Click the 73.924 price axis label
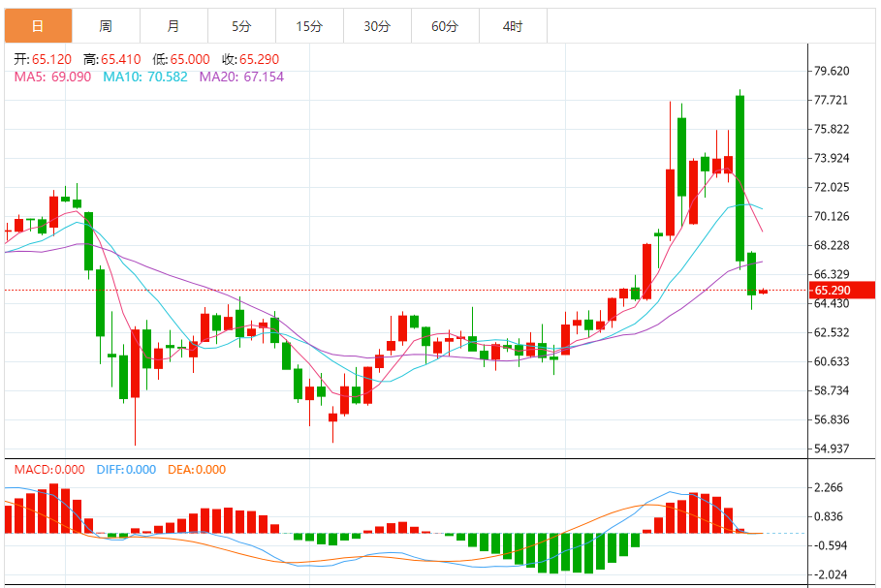This screenshot has width=881, height=588. [x=832, y=158]
